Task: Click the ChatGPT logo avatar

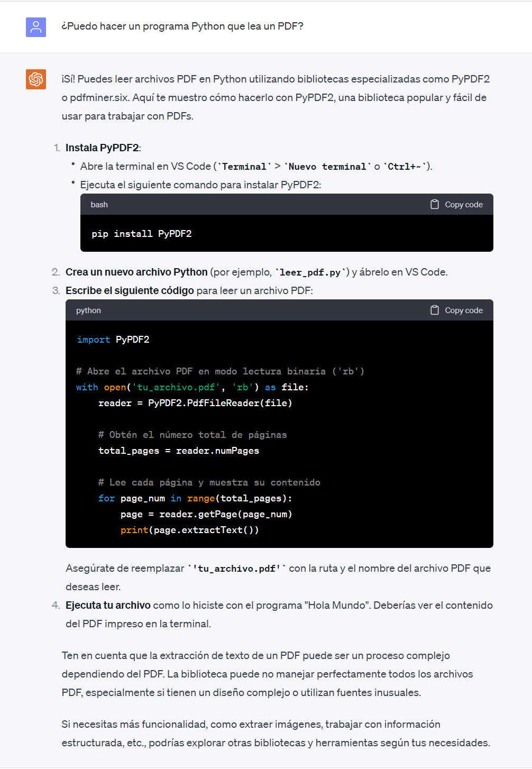Action: coord(36,79)
